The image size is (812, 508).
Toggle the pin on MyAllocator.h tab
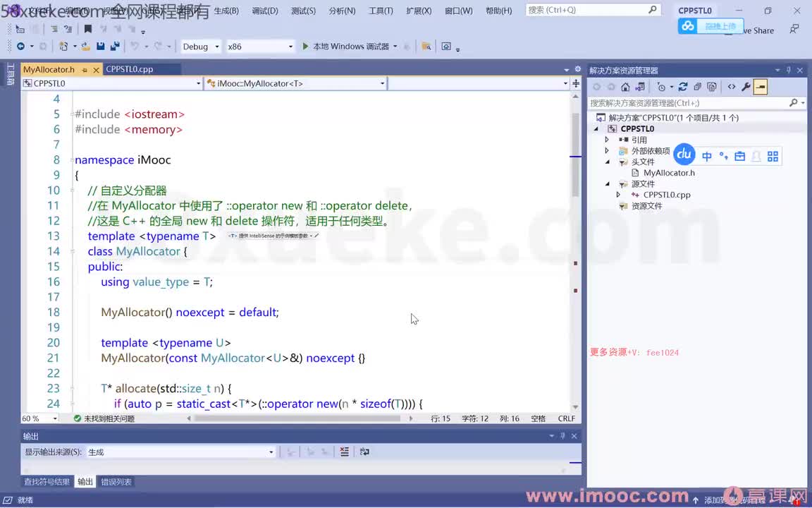85,69
